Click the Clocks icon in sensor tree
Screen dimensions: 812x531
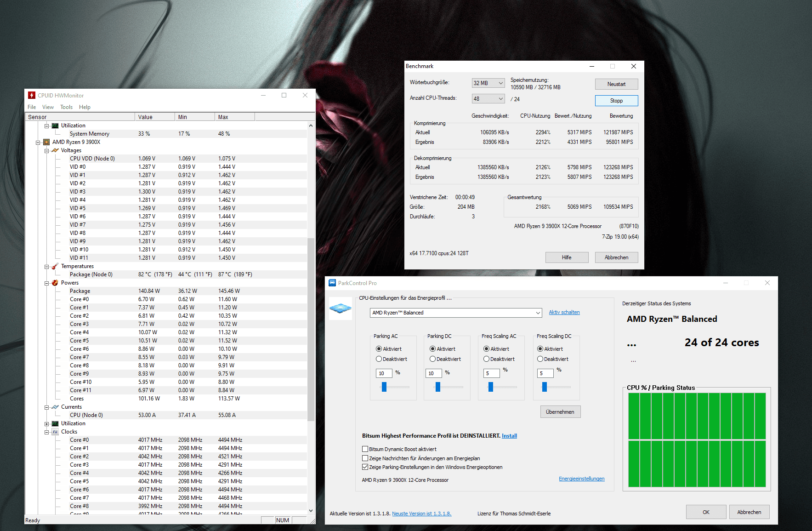point(55,432)
